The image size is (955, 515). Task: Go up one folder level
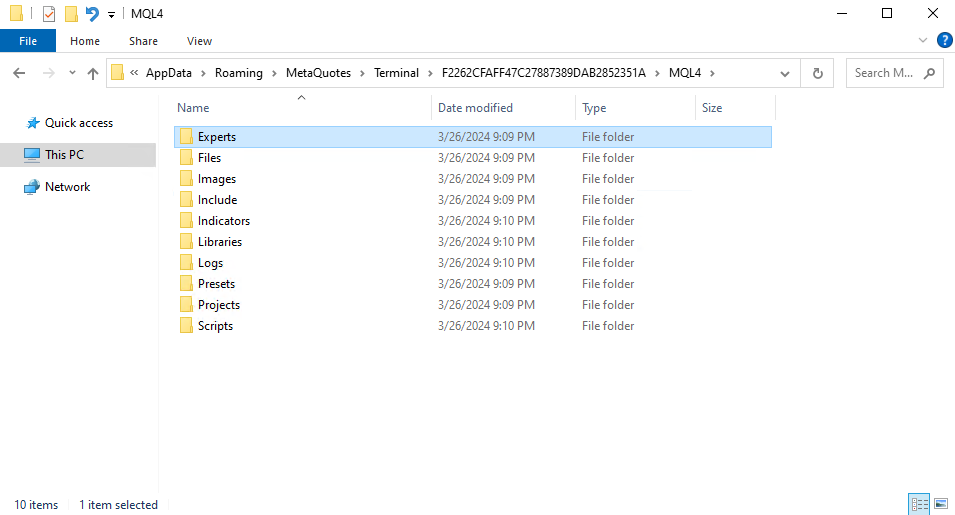point(93,73)
